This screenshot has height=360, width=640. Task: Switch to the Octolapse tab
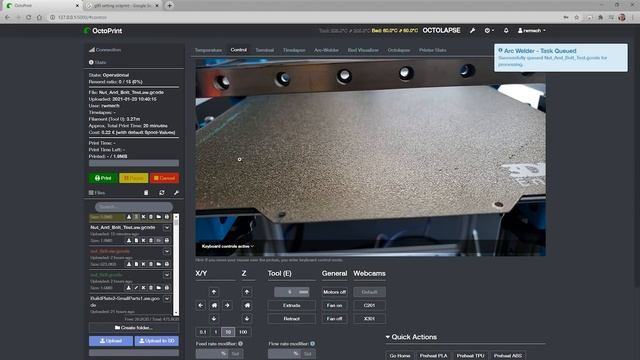pos(399,50)
